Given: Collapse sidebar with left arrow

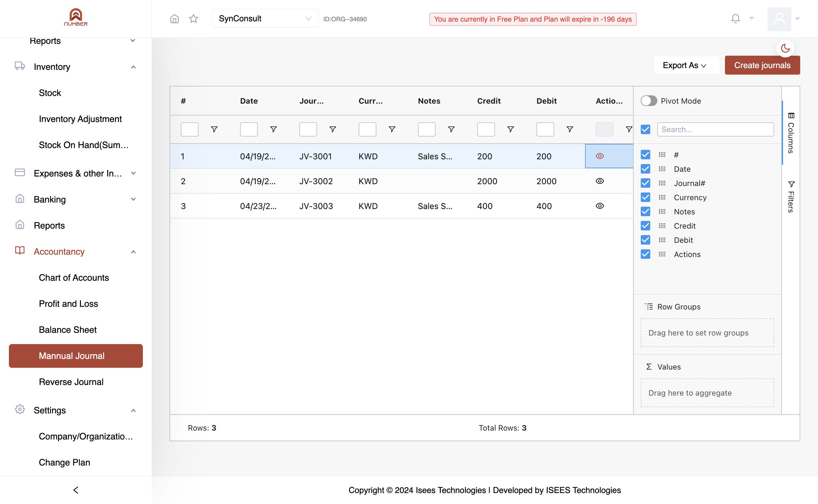Looking at the screenshot, I should [76, 490].
